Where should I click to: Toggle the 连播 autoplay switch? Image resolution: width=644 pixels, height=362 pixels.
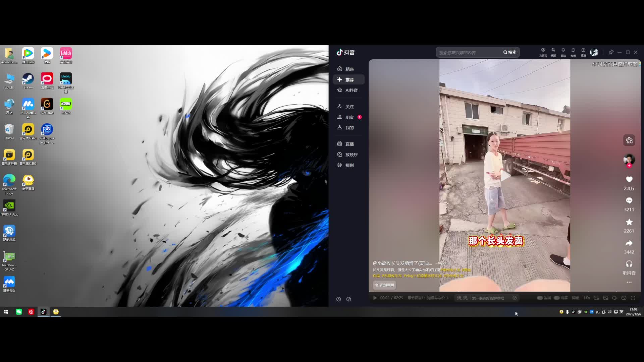[x=540, y=298]
